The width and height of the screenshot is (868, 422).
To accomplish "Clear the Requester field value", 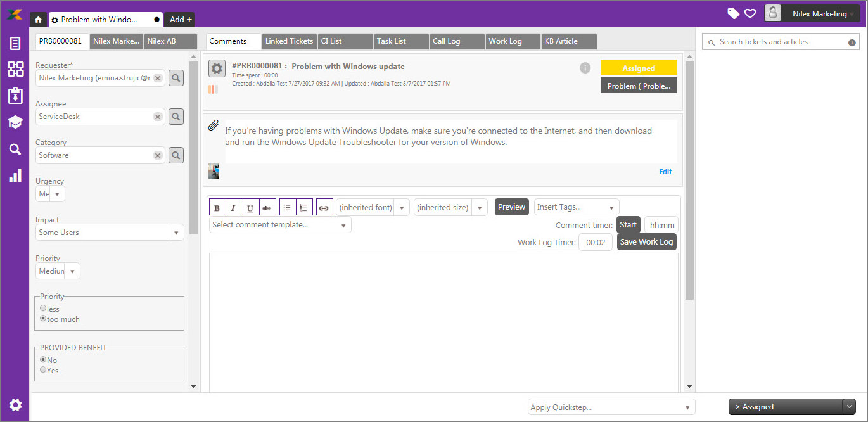I will [158, 78].
